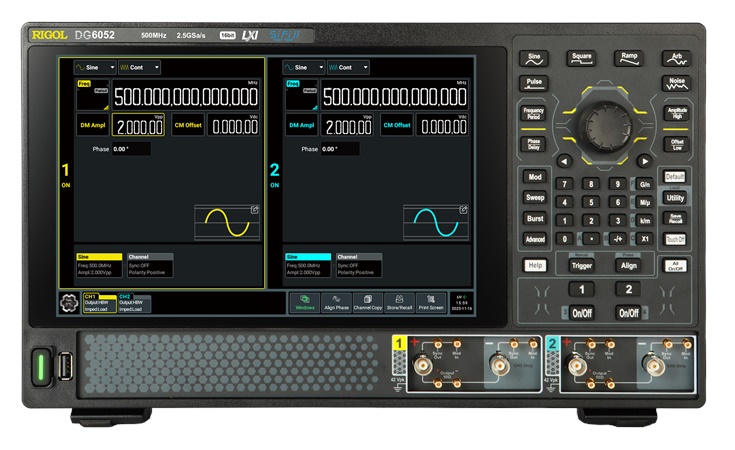Tap the Frequency/Period key

(533, 113)
